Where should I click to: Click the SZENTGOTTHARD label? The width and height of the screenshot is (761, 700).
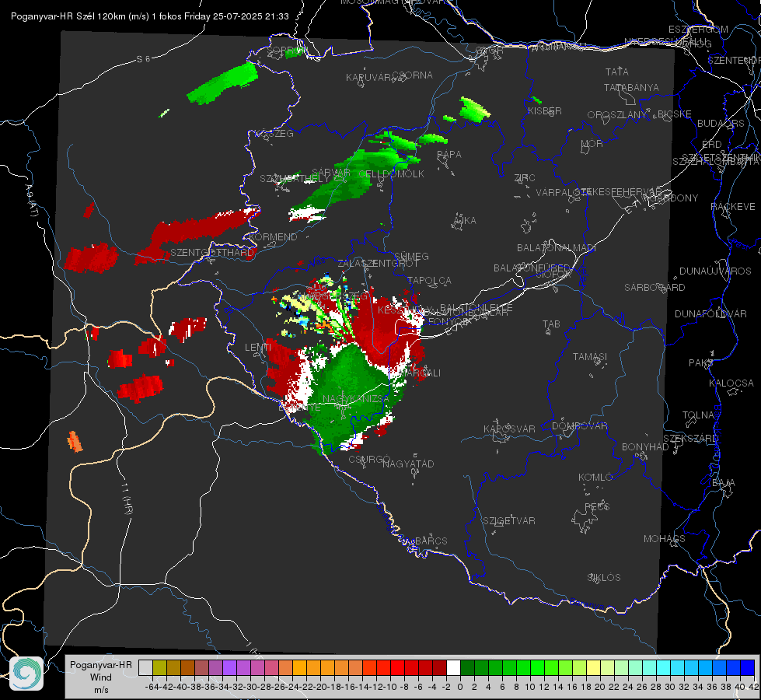point(212,253)
